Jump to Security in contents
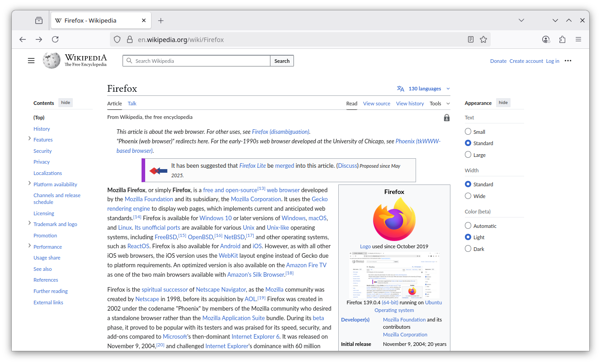Screen dimensions: 601x364 43,151
